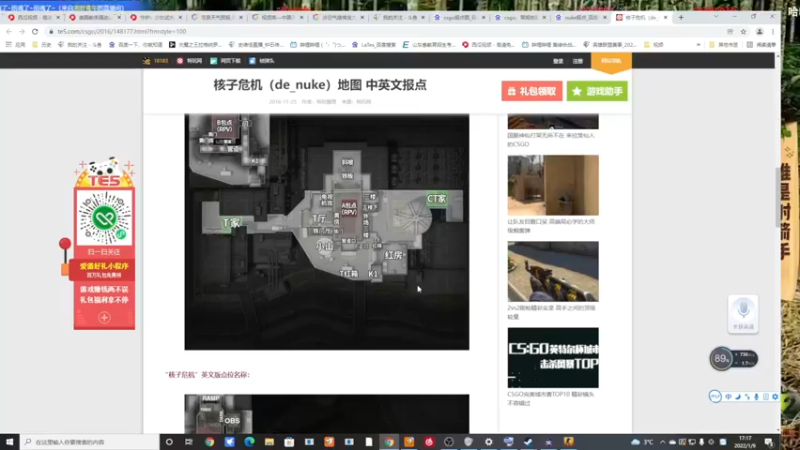Open the 历史 bookmark folder
The height and width of the screenshot is (450, 800).
[x=42, y=45]
